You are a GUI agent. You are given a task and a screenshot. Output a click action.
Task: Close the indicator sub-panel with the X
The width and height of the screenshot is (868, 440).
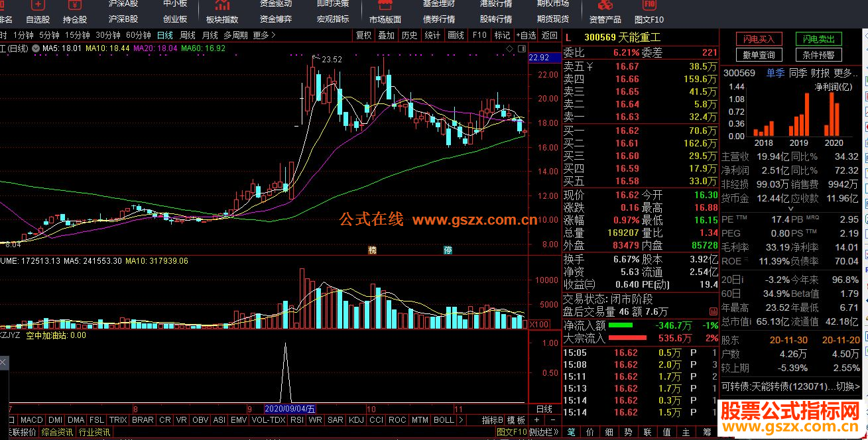[3, 363]
